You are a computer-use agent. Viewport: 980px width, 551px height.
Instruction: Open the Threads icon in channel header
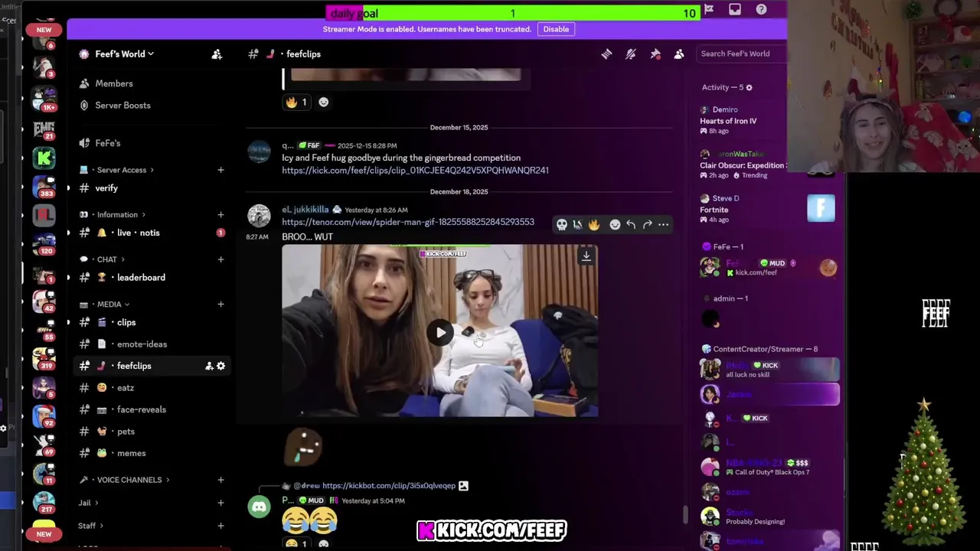(x=606, y=54)
